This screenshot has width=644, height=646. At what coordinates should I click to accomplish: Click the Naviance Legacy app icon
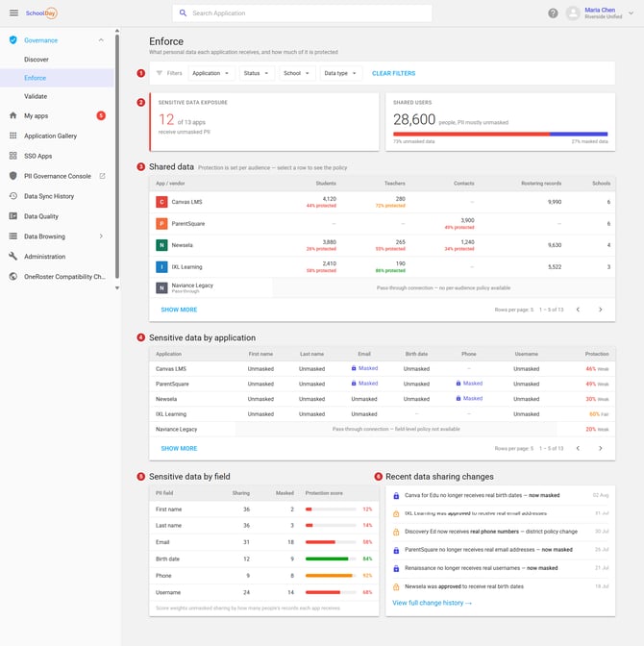pyautogui.click(x=161, y=287)
